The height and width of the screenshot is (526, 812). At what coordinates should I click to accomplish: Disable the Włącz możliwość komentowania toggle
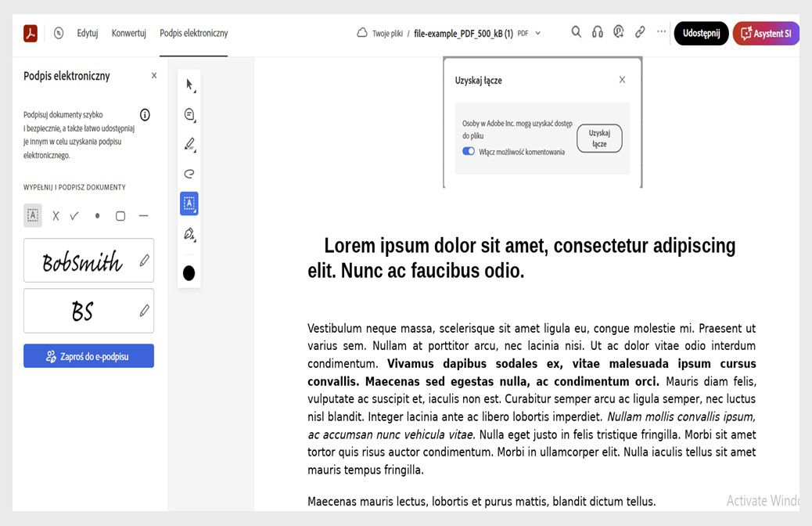point(470,150)
